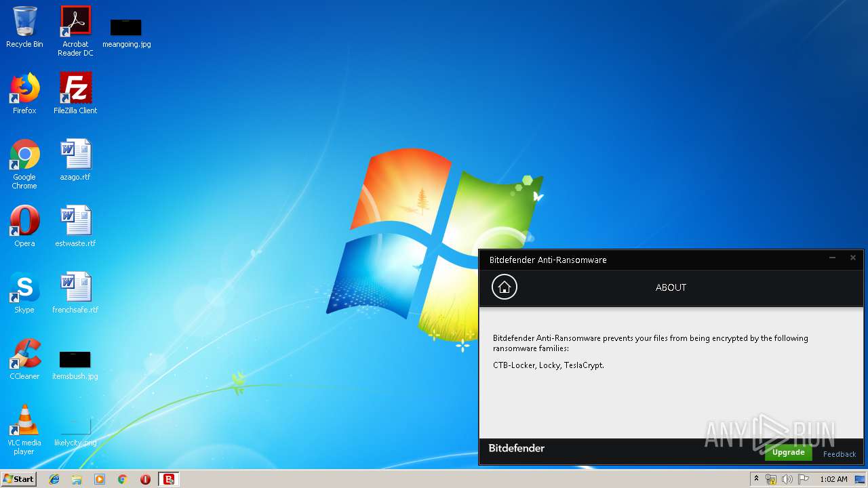Click the Bitdefender logo text
The image size is (868, 488).
pyautogui.click(x=517, y=448)
